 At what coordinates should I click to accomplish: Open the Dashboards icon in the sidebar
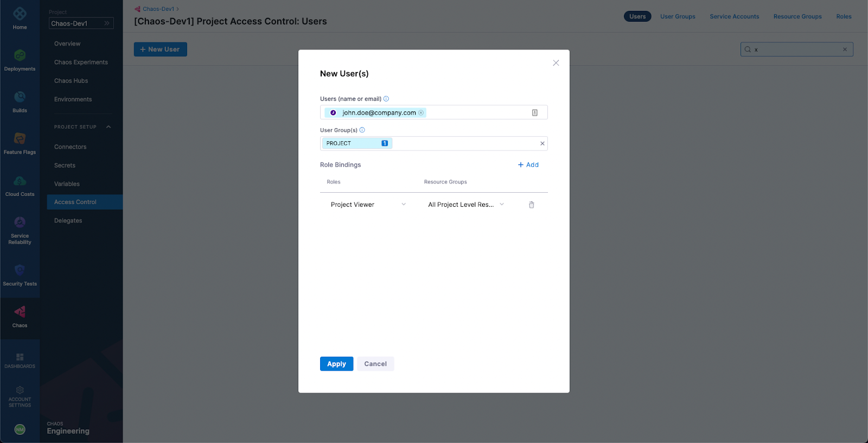coord(20,357)
